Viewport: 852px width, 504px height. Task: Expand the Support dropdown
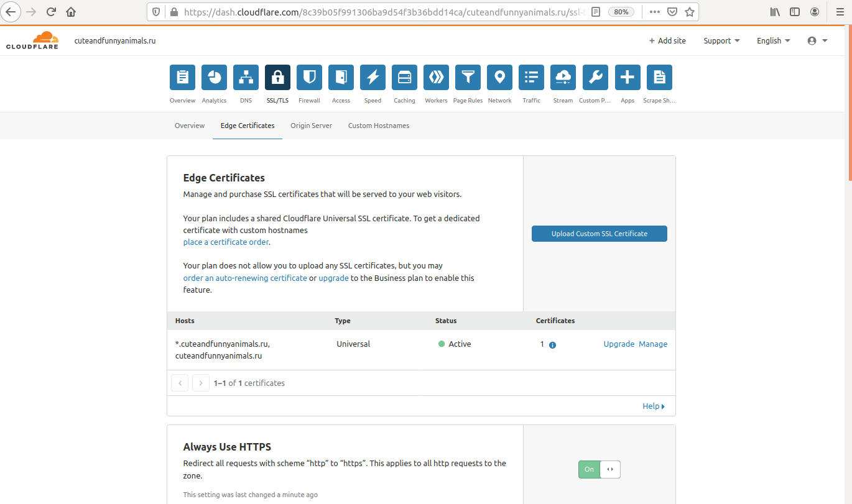point(721,40)
